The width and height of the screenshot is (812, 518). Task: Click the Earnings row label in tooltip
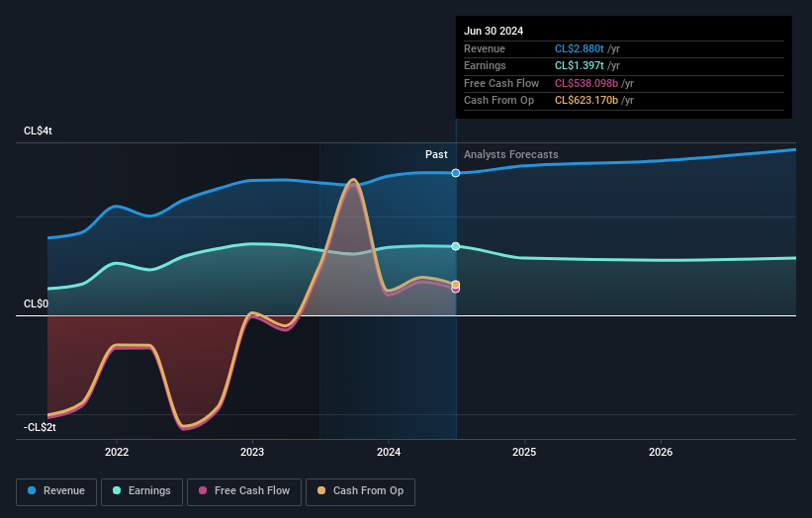(485, 65)
